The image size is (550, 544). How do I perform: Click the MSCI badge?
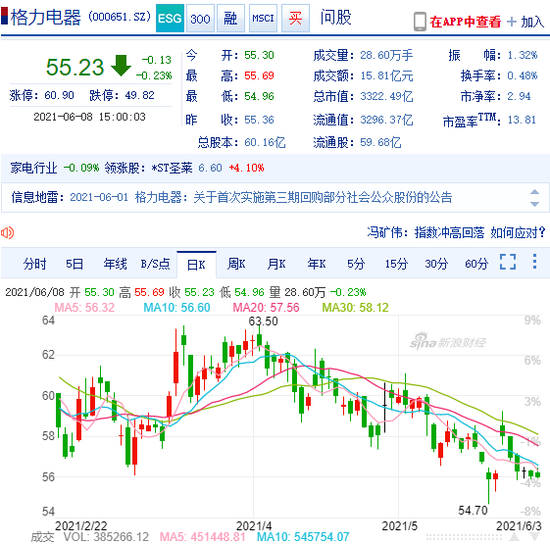coord(263,18)
